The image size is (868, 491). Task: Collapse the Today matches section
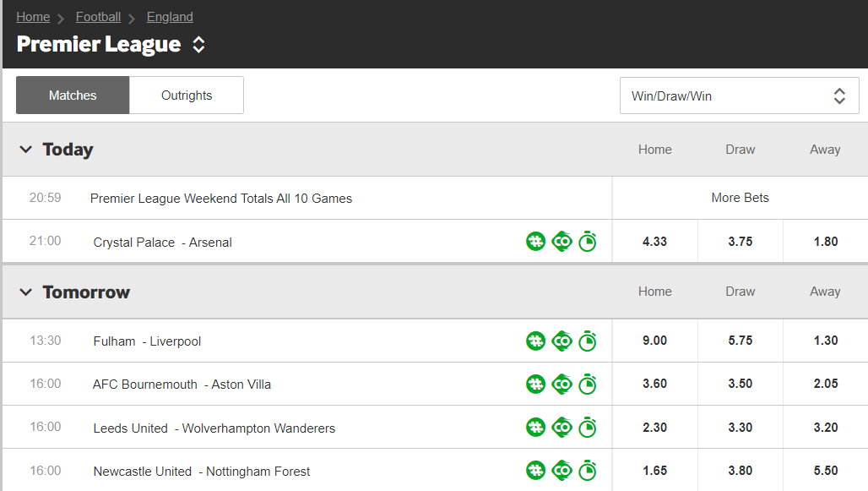click(26, 150)
